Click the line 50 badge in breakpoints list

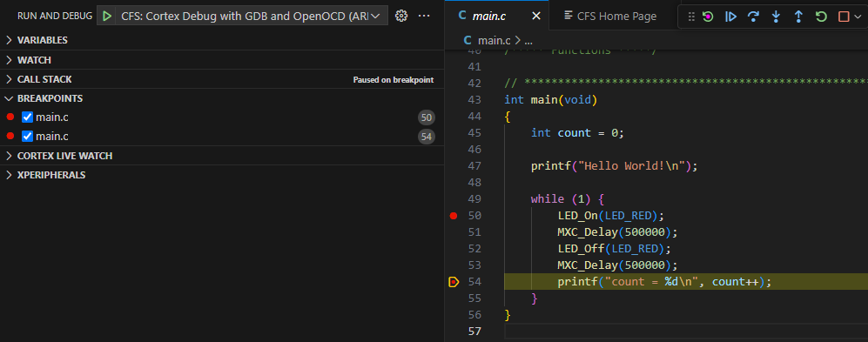[427, 117]
